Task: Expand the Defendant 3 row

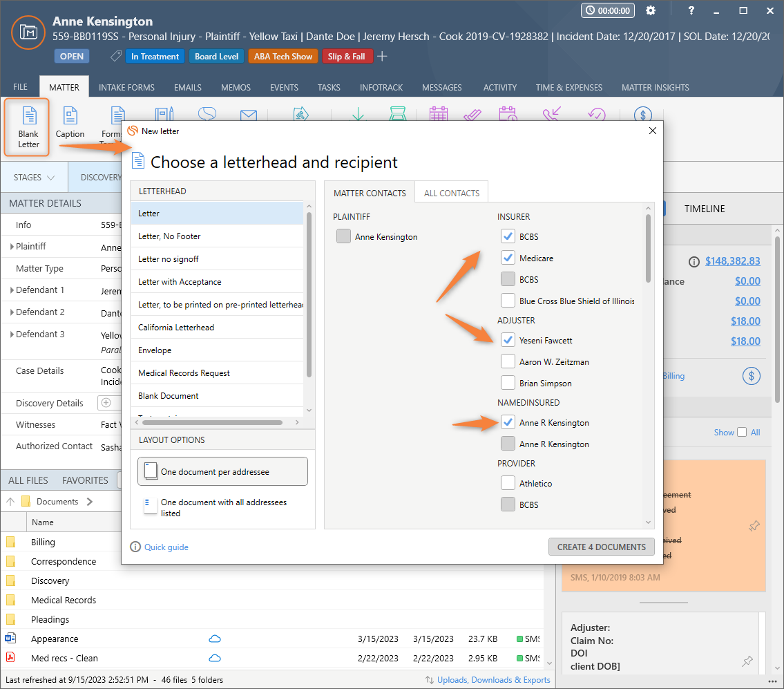Action: pyautogui.click(x=12, y=334)
